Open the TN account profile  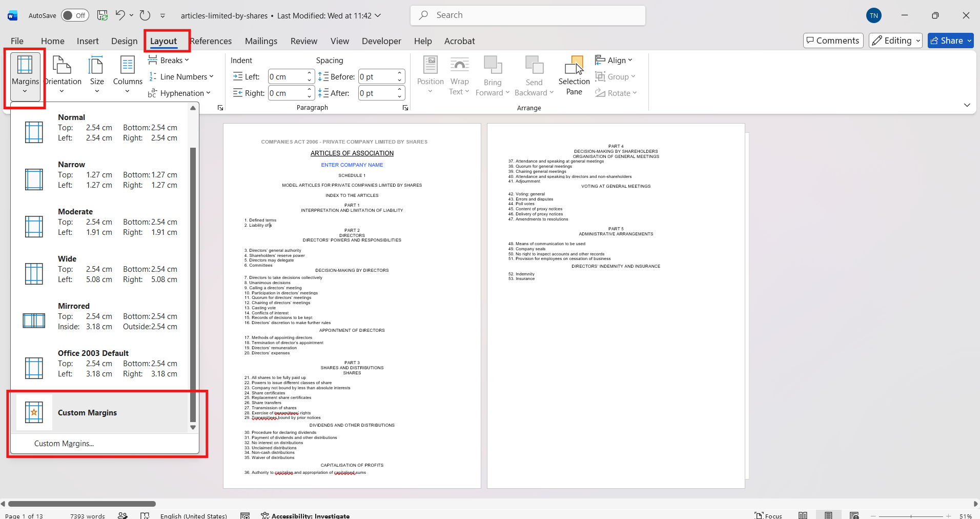[874, 15]
